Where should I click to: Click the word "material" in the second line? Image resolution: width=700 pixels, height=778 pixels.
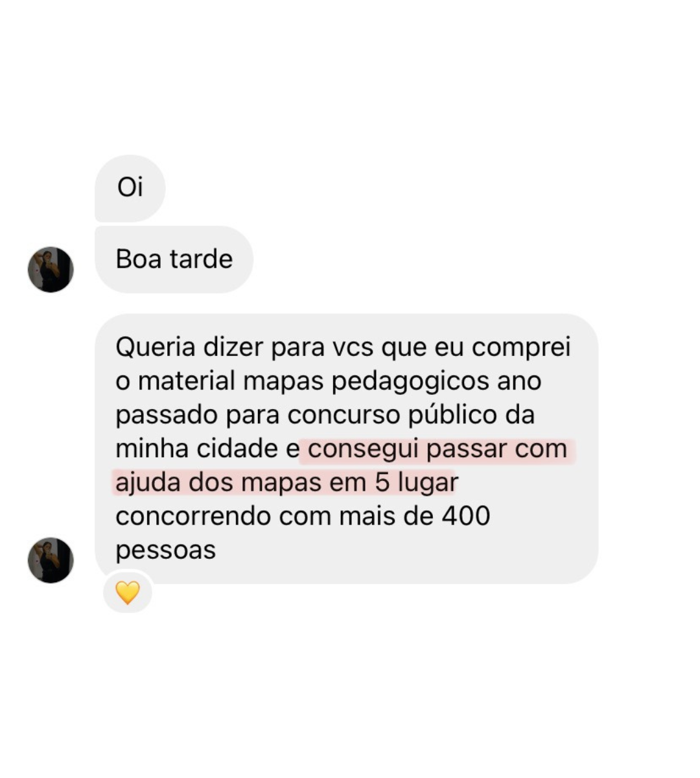pos(187,381)
